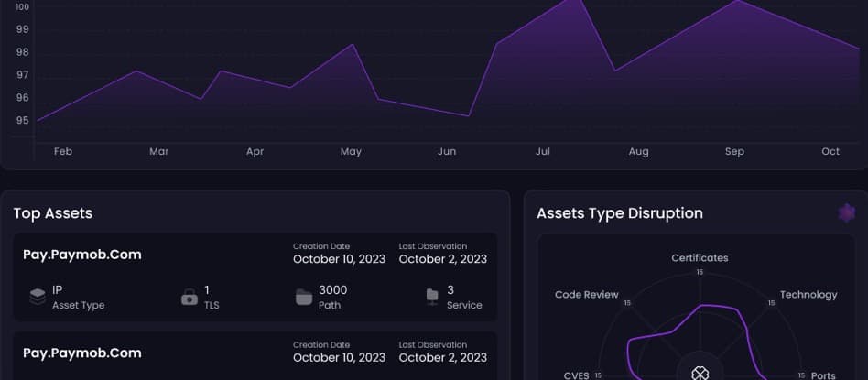This screenshot has width=868, height=380.
Task: Click the Code Review radar axis label
Action: 587,295
